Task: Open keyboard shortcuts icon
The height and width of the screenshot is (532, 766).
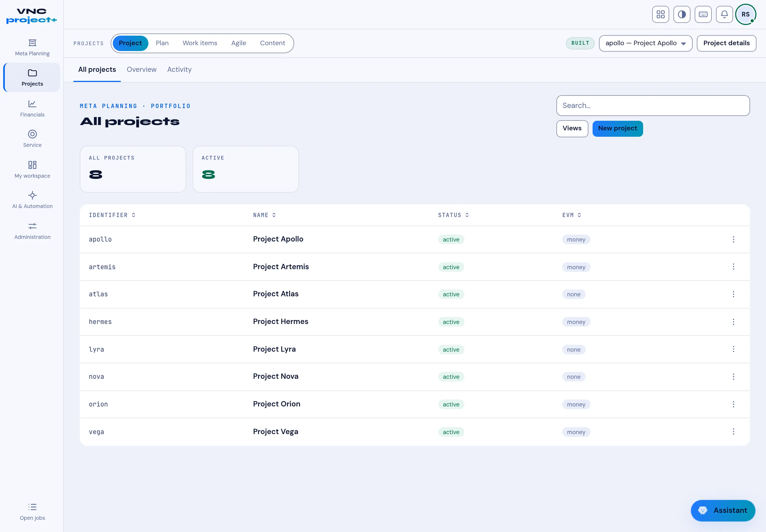Action: [703, 14]
